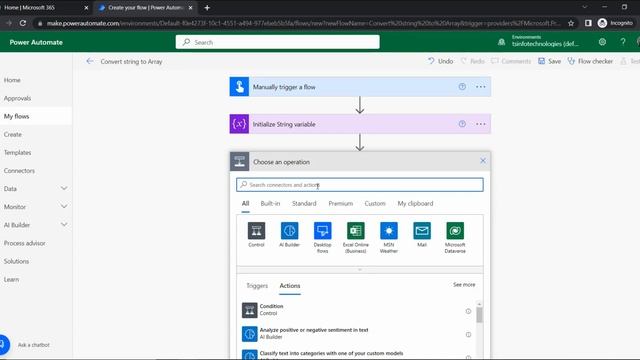Viewport: 640px width, 360px height.
Task: Switch to the Standard tab
Action: click(x=304, y=203)
